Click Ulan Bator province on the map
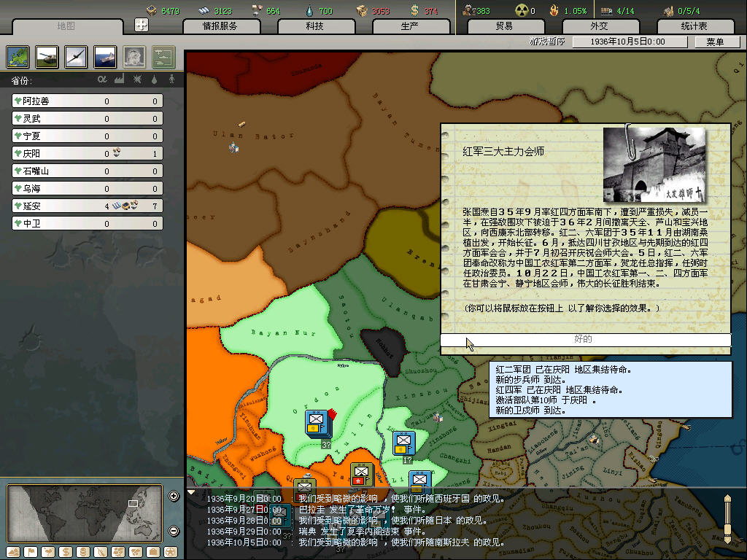Viewport: 747px width, 560px height. click(252, 136)
